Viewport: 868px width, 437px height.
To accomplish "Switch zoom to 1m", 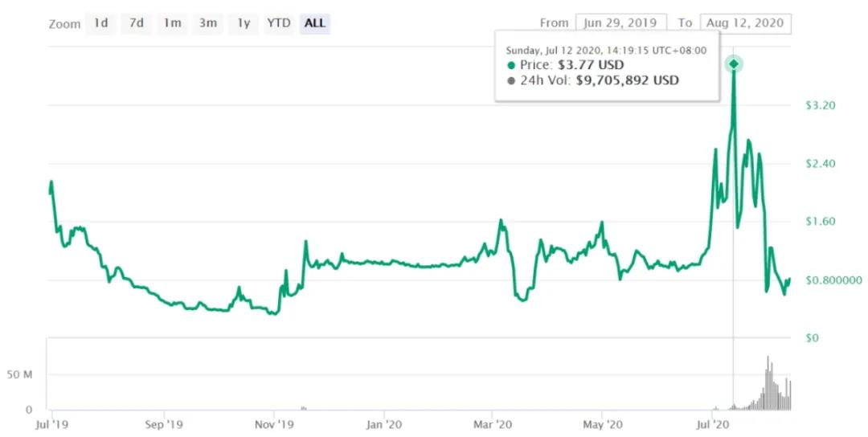I will point(172,23).
